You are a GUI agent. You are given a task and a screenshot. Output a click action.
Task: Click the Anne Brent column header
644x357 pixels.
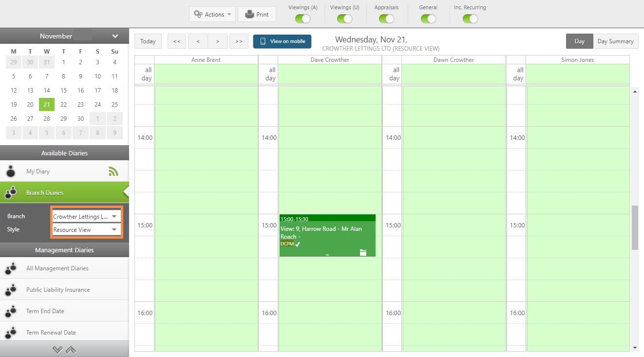click(x=206, y=60)
